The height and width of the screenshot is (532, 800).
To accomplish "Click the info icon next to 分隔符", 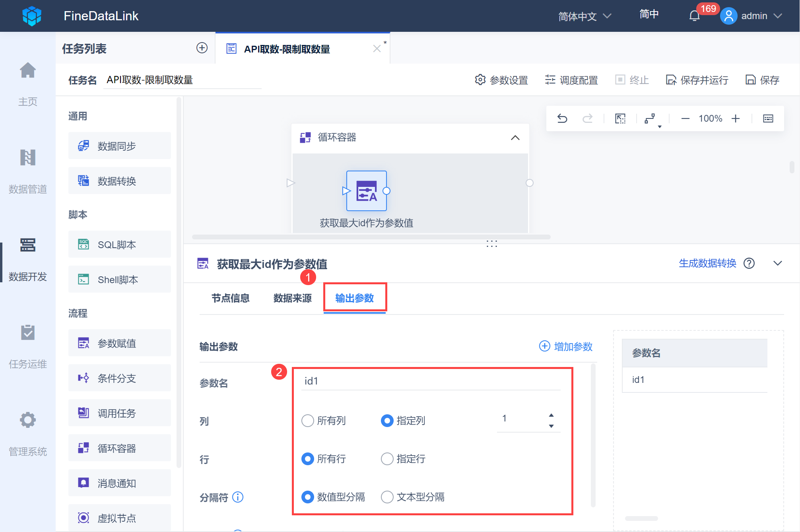I will 238,497.
